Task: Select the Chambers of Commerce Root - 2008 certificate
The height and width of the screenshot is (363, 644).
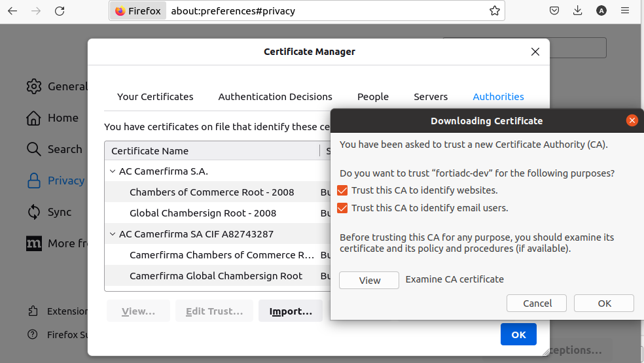Action: click(x=212, y=192)
